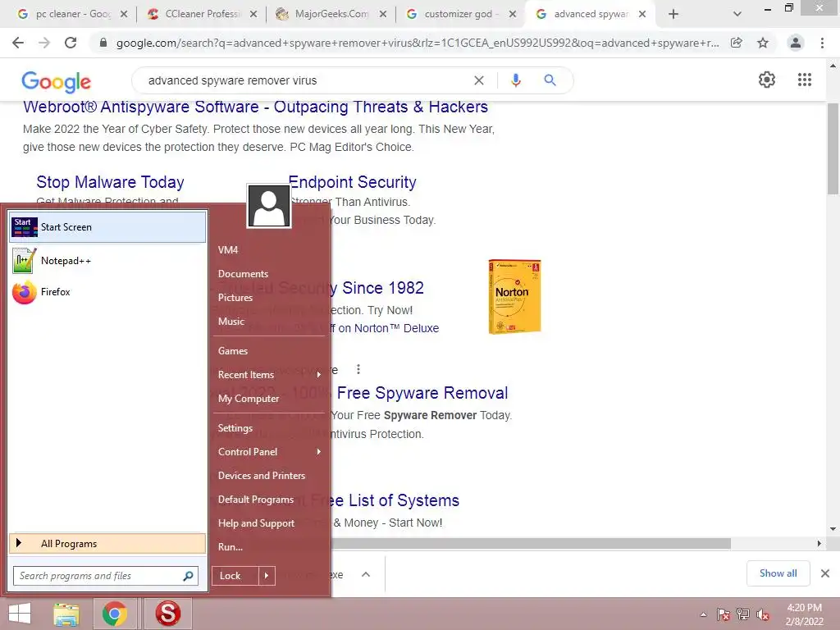Expand All Programs in start menu

pyautogui.click(x=107, y=544)
